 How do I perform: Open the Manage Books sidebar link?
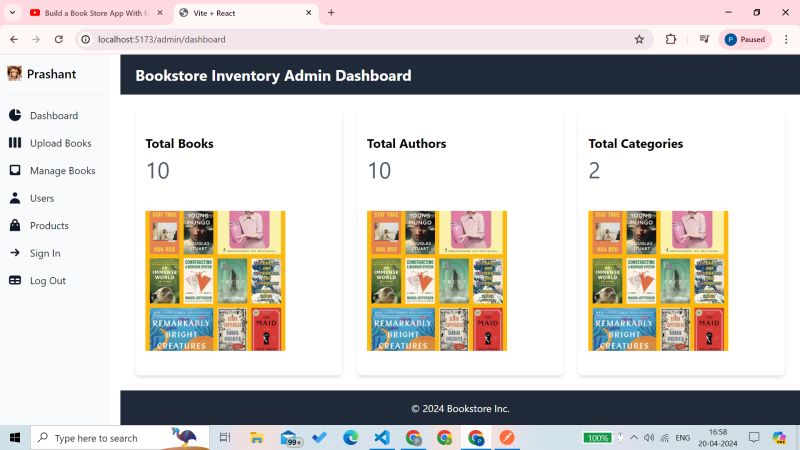tap(63, 171)
